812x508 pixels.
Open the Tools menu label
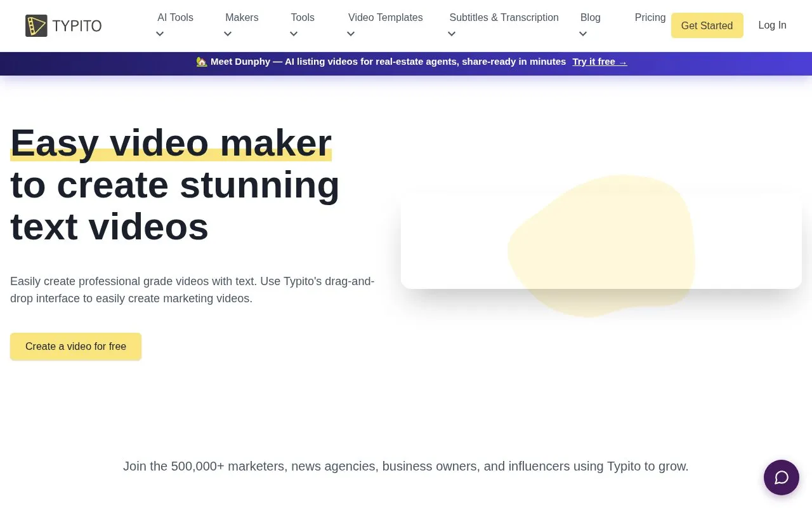[x=303, y=18]
